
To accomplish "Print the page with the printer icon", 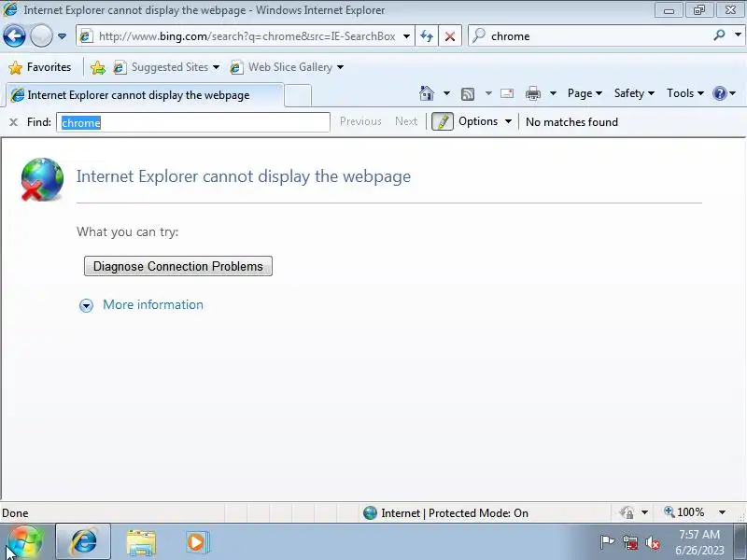I will coord(532,93).
